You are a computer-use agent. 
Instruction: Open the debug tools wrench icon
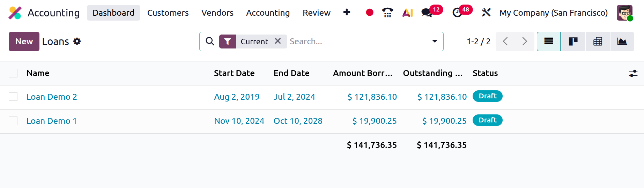[486, 13]
